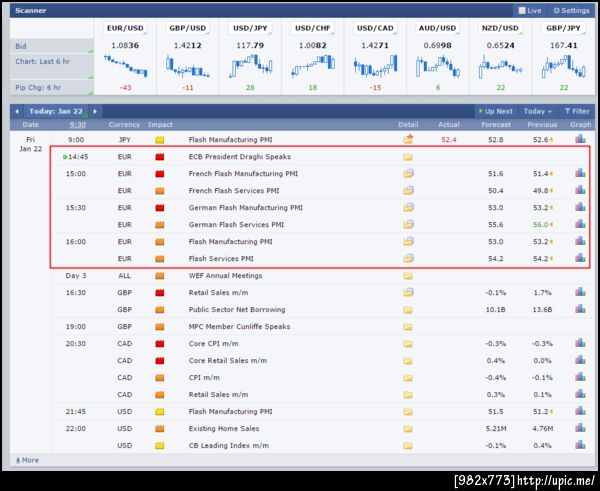This screenshot has height=491, width=600.
Task: Select the Bid row option
Action: coord(51,46)
